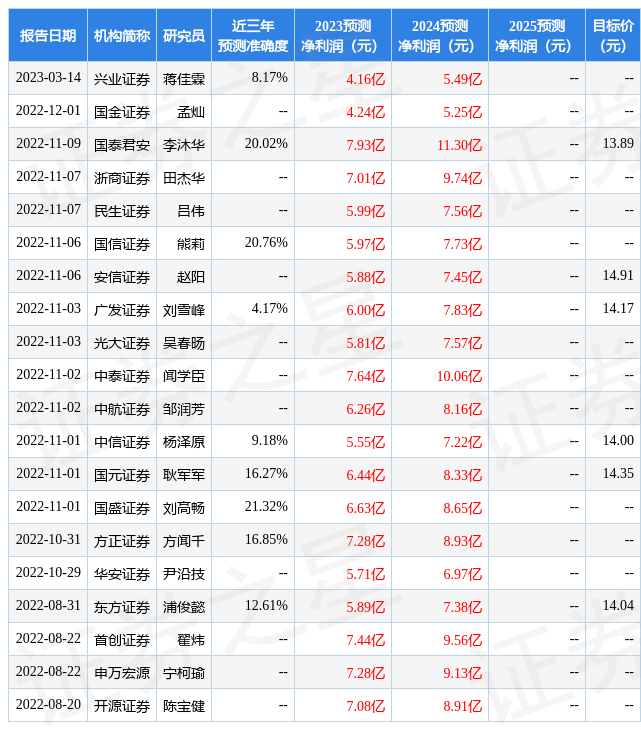This screenshot has width=641, height=730.
Task: Click the 2025预测净利润 column header
Action: point(536,36)
